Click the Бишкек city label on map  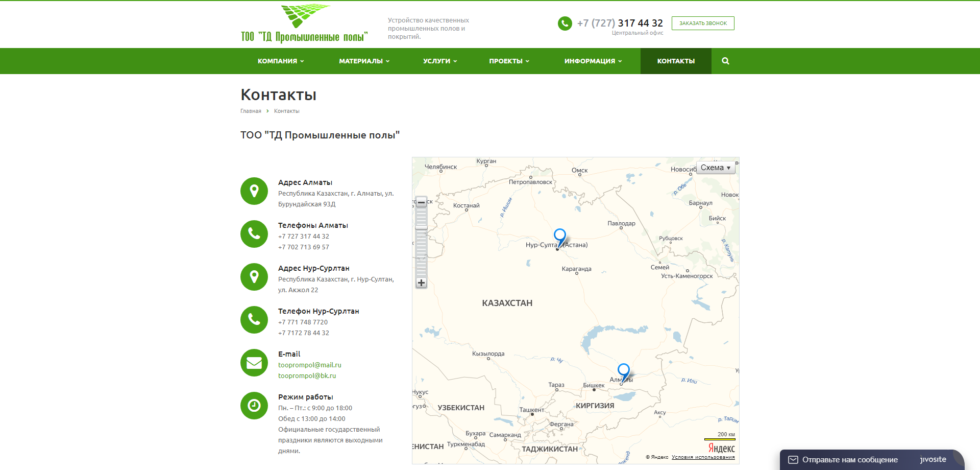pyautogui.click(x=594, y=385)
